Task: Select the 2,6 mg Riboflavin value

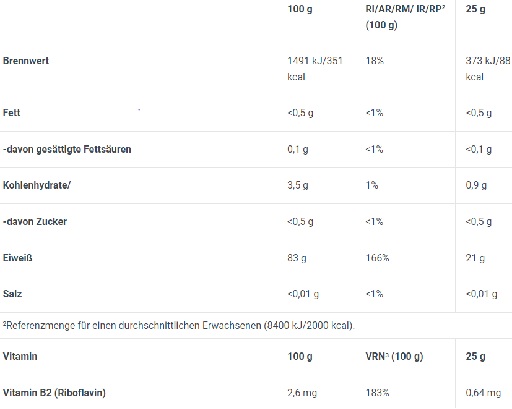Action: click(302, 393)
